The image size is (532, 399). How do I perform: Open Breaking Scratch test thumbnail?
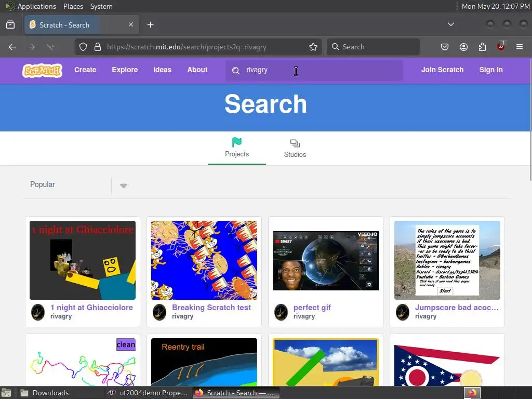click(x=204, y=260)
